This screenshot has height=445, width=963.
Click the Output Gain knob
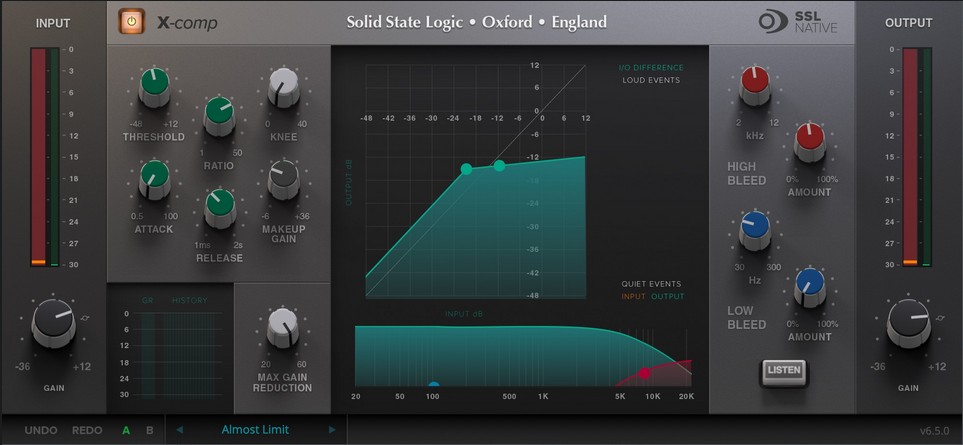click(908, 322)
